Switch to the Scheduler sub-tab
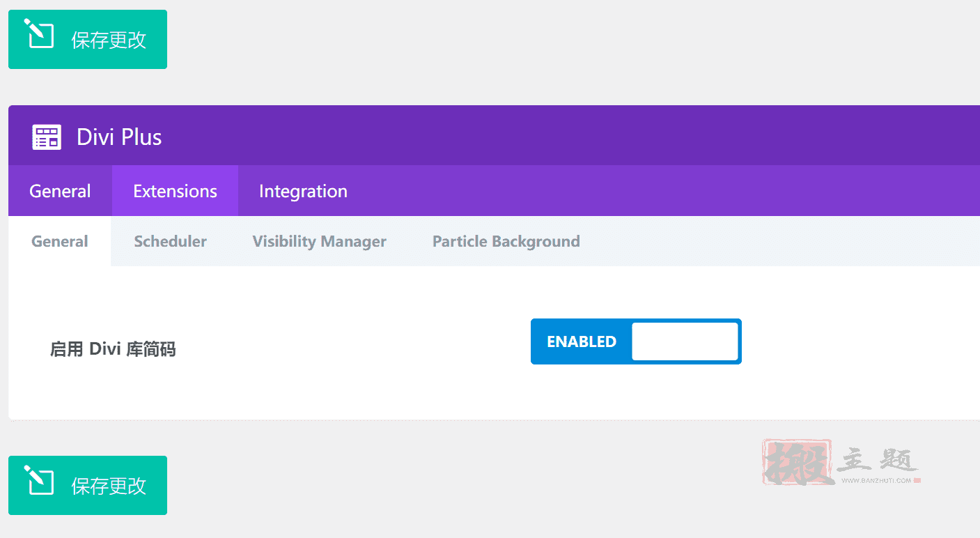Viewport: 980px width, 538px height. click(x=170, y=241)
